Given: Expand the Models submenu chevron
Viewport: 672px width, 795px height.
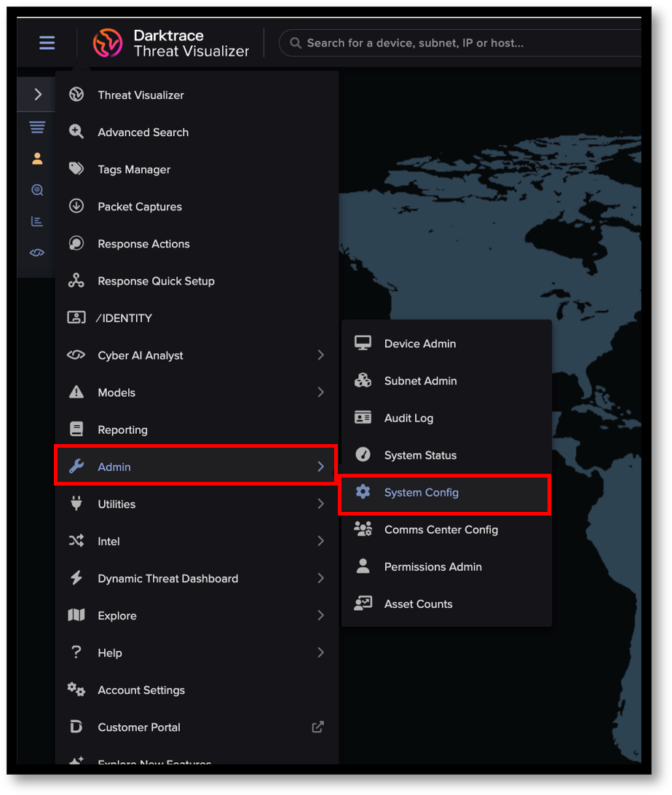Looking at the screenshot, I should click(x=320, y=392).
